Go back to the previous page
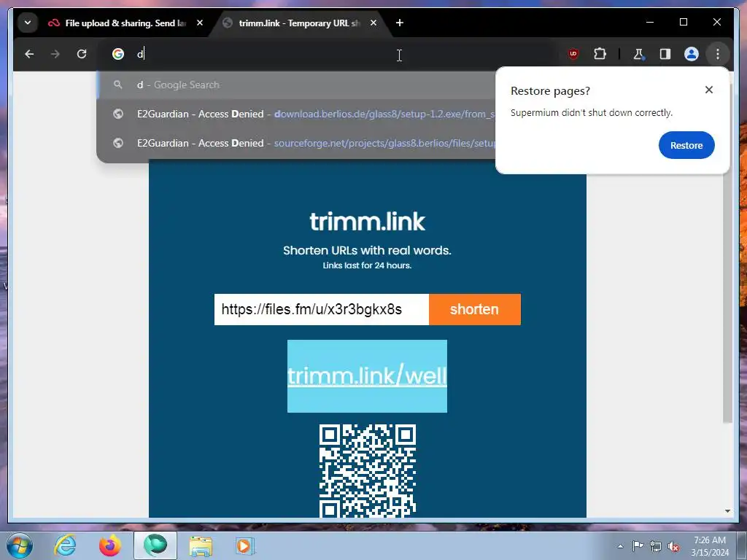The height and width of the screenshot is (560, 747). click(x=29, y=54)
